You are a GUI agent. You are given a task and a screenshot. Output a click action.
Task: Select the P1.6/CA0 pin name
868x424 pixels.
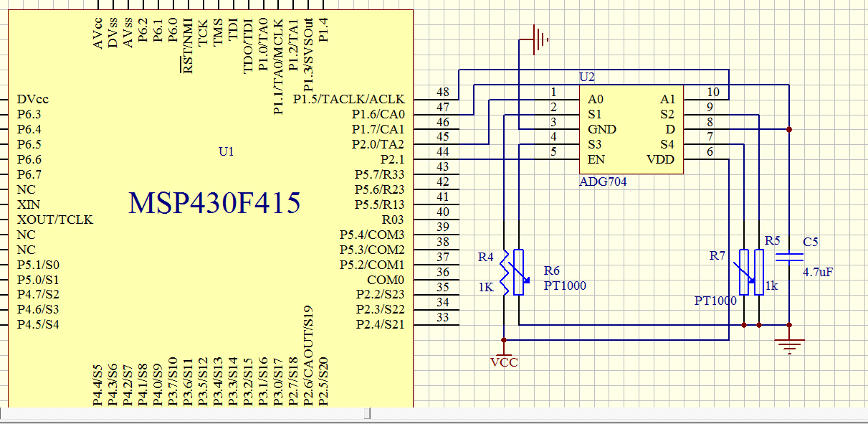tap(378, 114)
